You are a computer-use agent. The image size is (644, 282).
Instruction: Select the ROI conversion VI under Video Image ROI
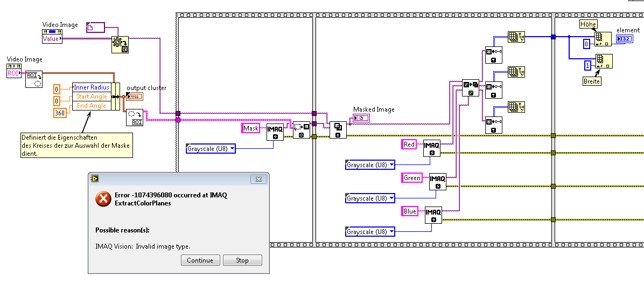34,79
